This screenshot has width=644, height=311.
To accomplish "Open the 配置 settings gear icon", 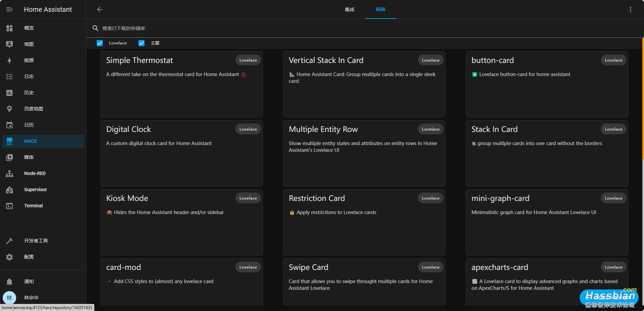I will tap(9, 257).
